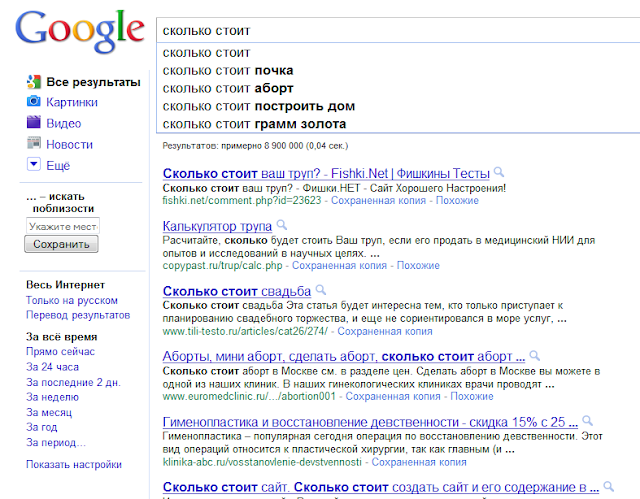Click Показать настройки link
The width and height of the screenshot is (640, 499).
(74, 464)
